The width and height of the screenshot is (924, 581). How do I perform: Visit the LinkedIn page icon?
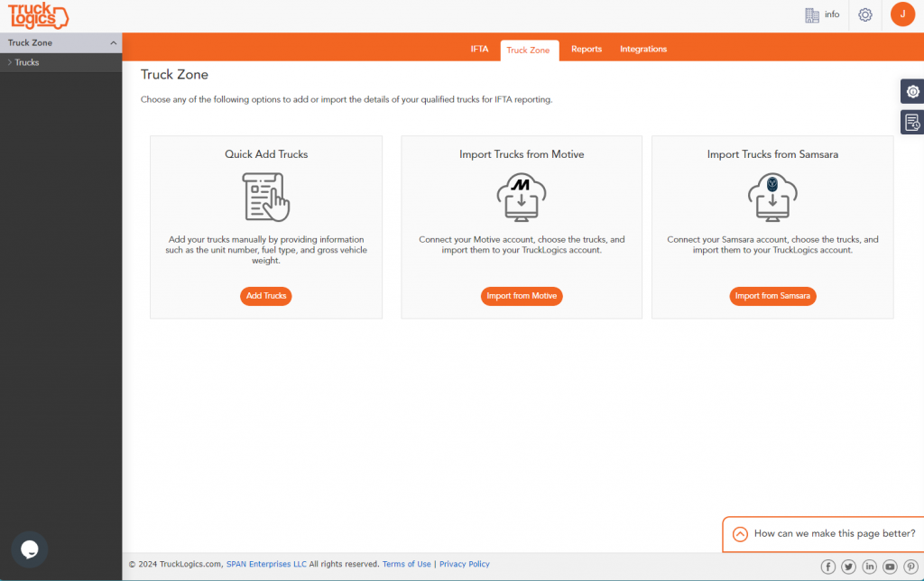tap(869, 567)
